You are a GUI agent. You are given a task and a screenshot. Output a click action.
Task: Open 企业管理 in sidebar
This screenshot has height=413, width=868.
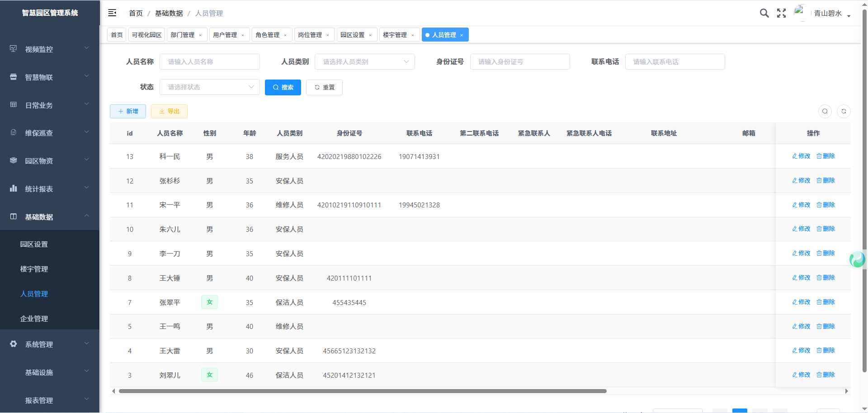tap(34, 319)
